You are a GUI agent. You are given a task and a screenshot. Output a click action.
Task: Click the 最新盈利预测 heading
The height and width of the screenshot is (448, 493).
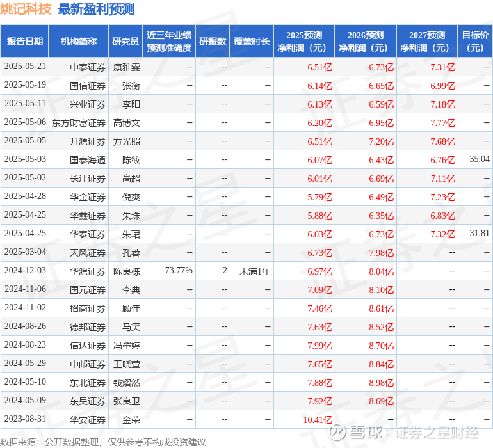[96, 9]
